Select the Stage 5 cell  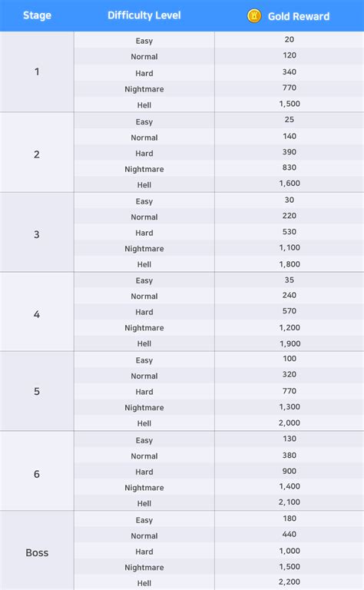37,391
